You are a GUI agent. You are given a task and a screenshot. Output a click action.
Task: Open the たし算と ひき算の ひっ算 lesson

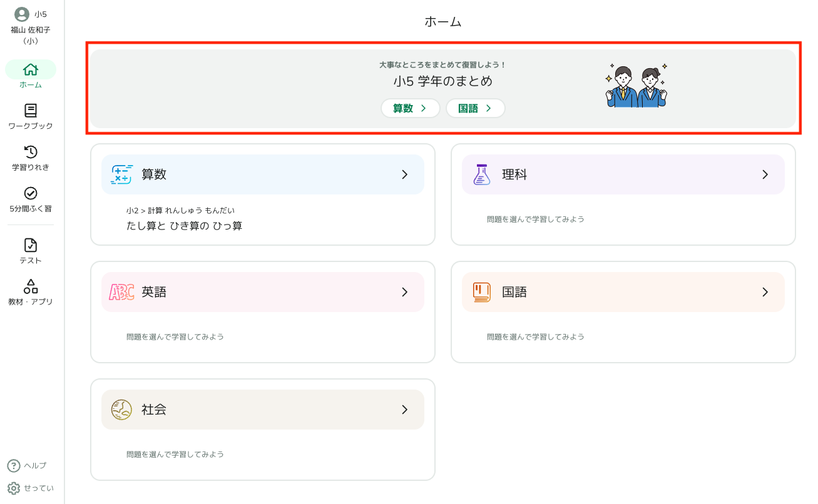click(184, 226)
